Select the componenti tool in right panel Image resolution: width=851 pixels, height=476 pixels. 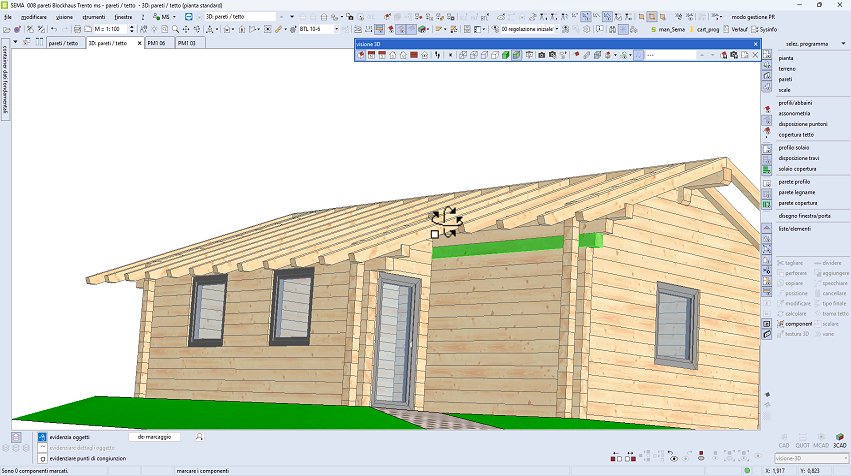pyautogui.click(x=797, y=324)
